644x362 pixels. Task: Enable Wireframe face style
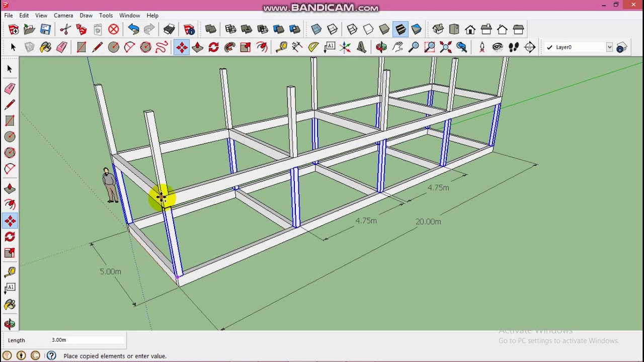point(352,29)
